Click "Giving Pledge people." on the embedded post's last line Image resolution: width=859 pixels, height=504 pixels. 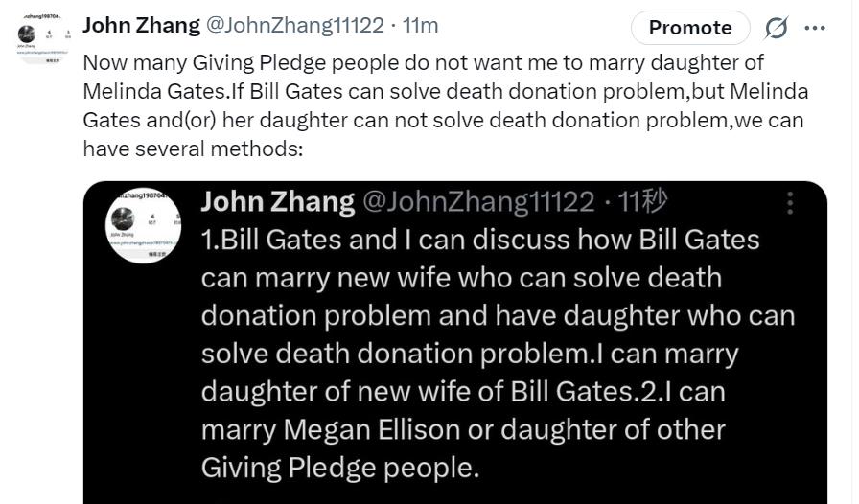[x=339, y=467]
